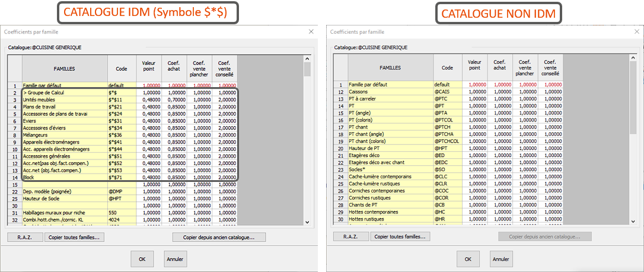Click code cell '$*$53'

(122, 170)
